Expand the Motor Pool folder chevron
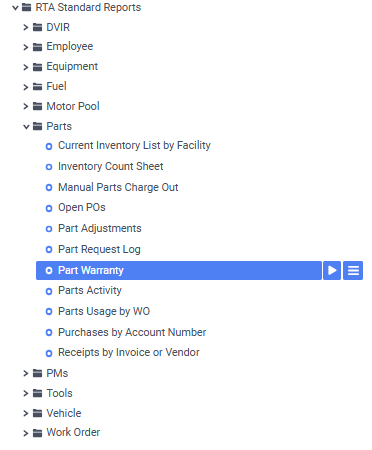This screenshot has height=450, width=372. (x=26, y=106)
